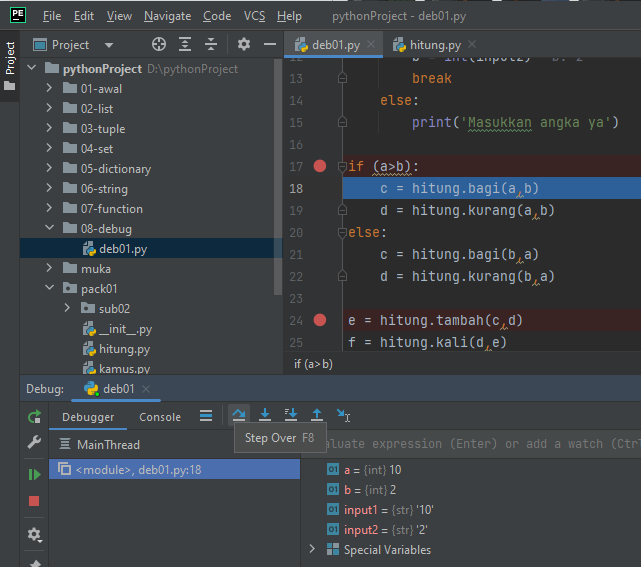641x567 pixels.
Task: Click the Run to Cursor icon
Action: coord(343,415)
